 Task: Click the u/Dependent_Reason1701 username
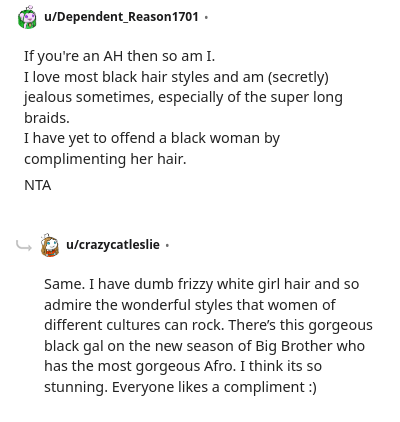click(x=121, y=17)
